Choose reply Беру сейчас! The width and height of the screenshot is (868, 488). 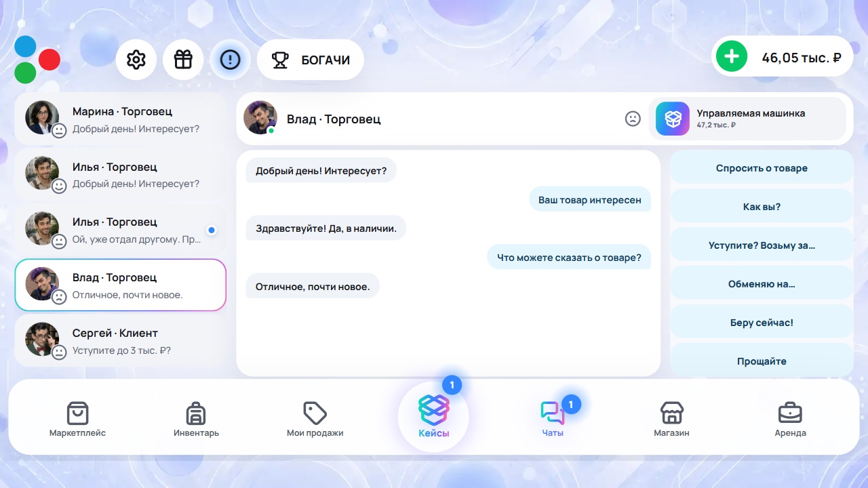point(762,323)
